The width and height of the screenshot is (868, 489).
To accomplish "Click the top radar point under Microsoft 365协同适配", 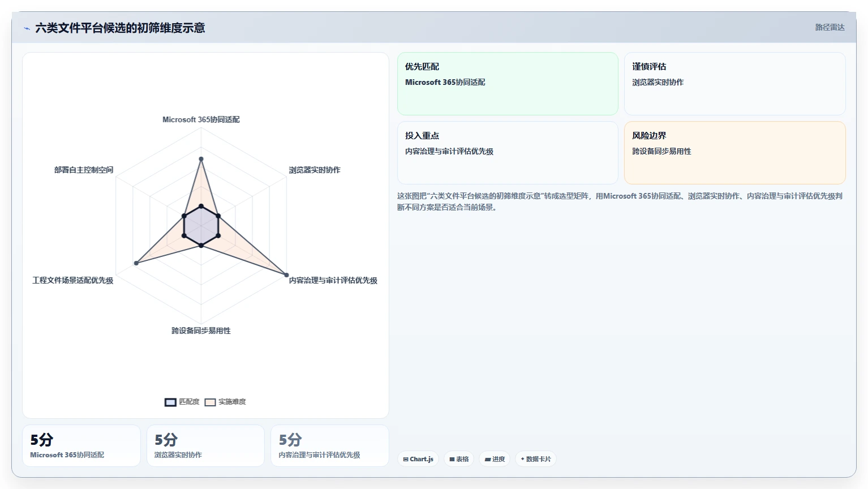I will coord(201,159).
